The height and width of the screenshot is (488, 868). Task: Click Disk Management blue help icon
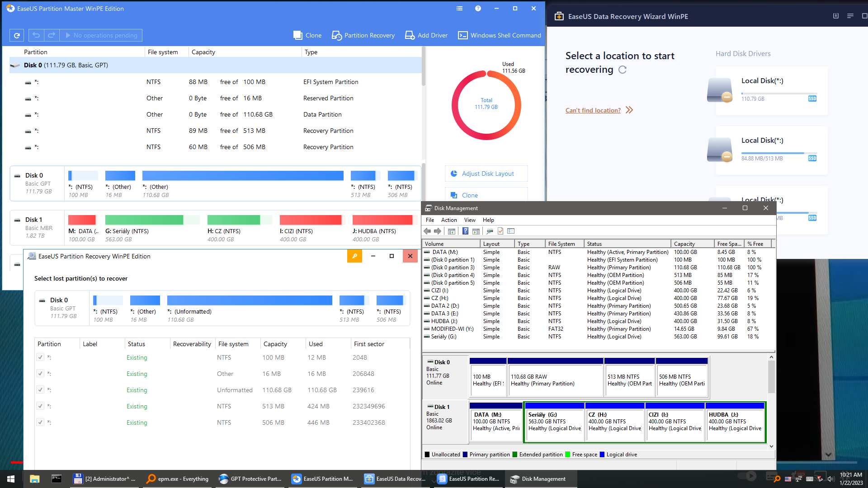click(465, 231)
